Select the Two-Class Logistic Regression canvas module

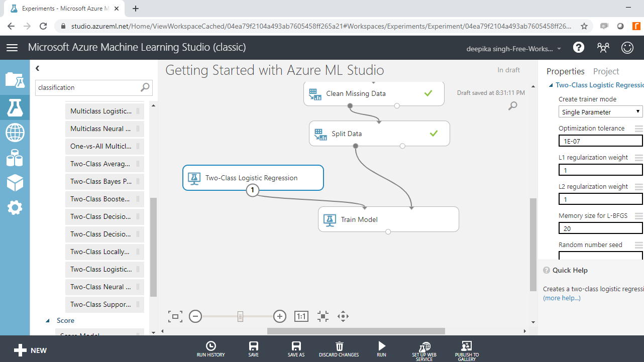(253, 178)
